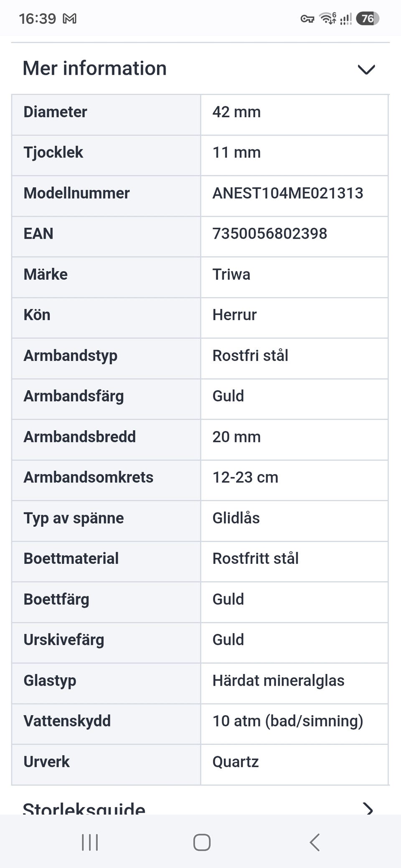Select the model number ANEST104ME021313

pos(288,193)
